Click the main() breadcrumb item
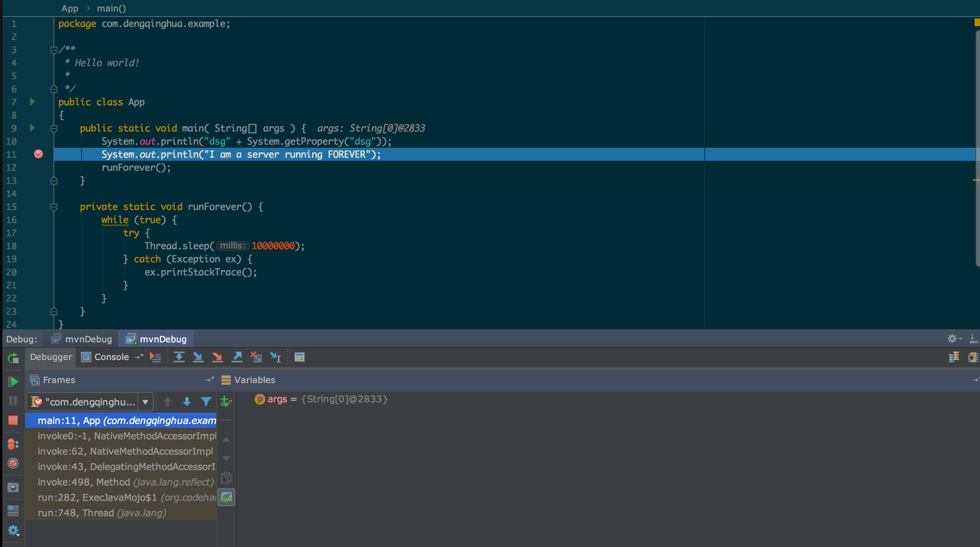Image resolution: width=980 pixels, height=547 pixels. (x=111, y=8)
